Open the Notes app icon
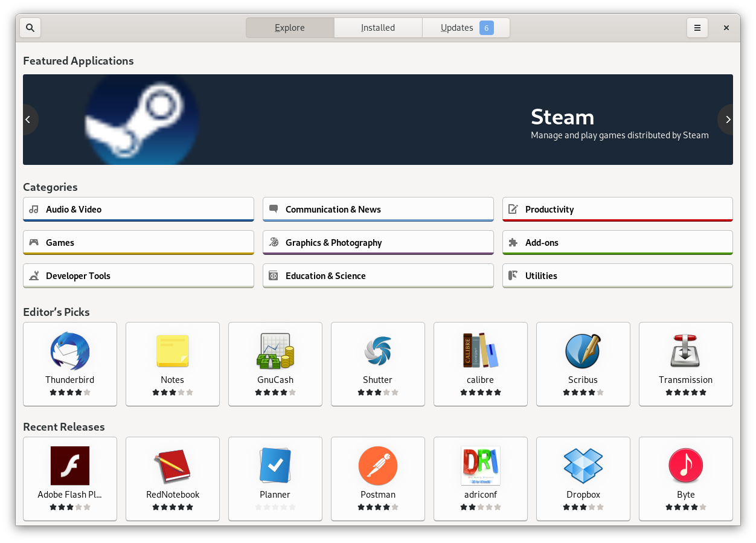Screen dimensions: 756x543 pos(173,351)
